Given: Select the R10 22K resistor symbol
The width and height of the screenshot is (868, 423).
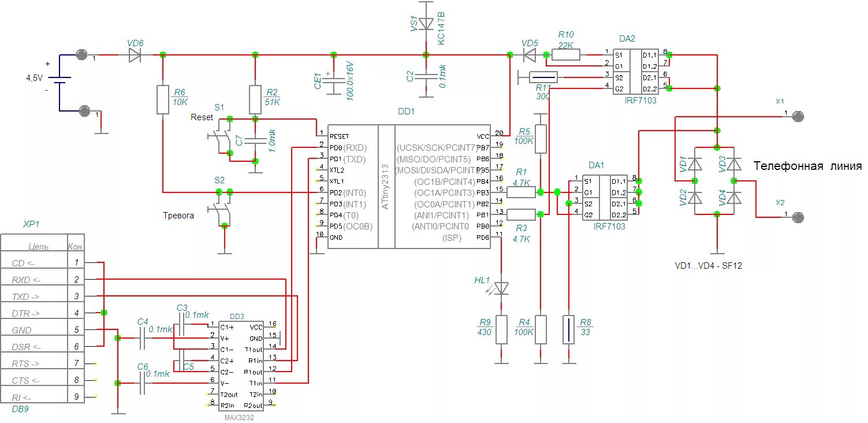Looking at the screenshot, I should 566,55.
